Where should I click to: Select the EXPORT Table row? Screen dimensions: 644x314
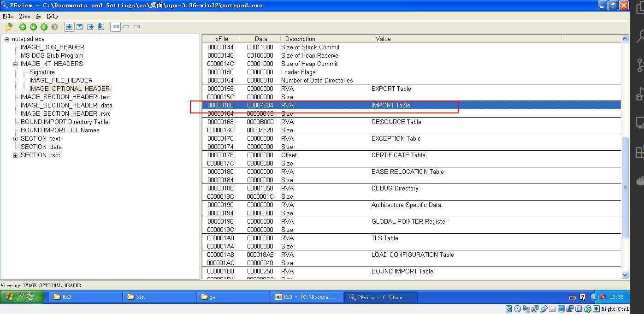coord(412,89)
